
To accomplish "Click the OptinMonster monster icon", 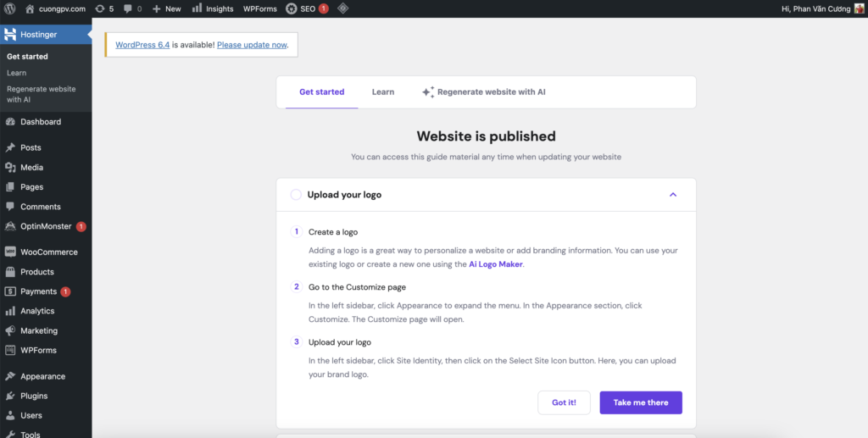I will [10, 226].
